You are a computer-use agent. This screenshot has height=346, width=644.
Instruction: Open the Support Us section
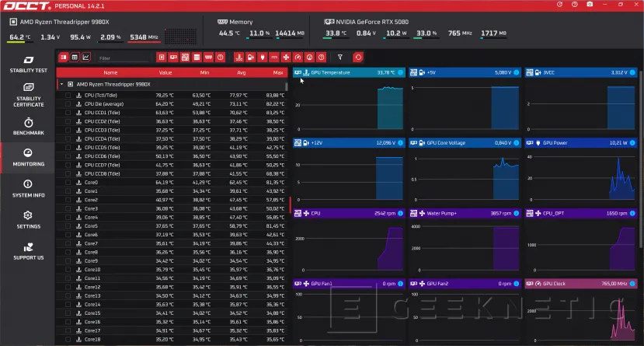(x=28, y=251)
